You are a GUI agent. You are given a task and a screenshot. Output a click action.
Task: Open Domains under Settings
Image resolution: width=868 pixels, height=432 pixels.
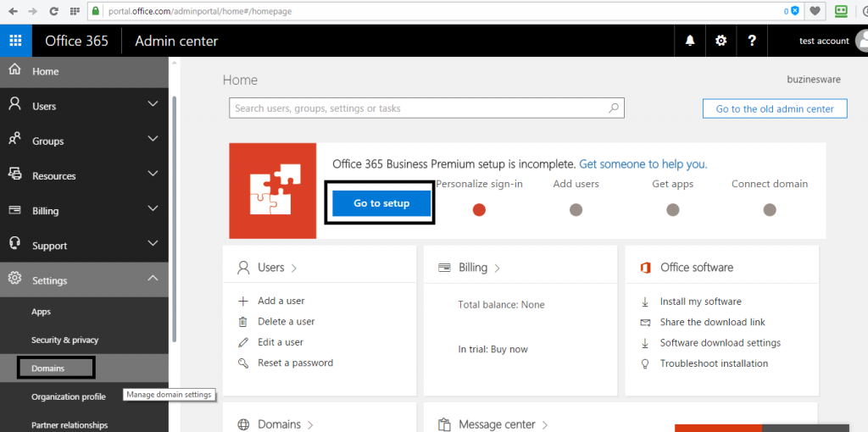pos(48,368)
